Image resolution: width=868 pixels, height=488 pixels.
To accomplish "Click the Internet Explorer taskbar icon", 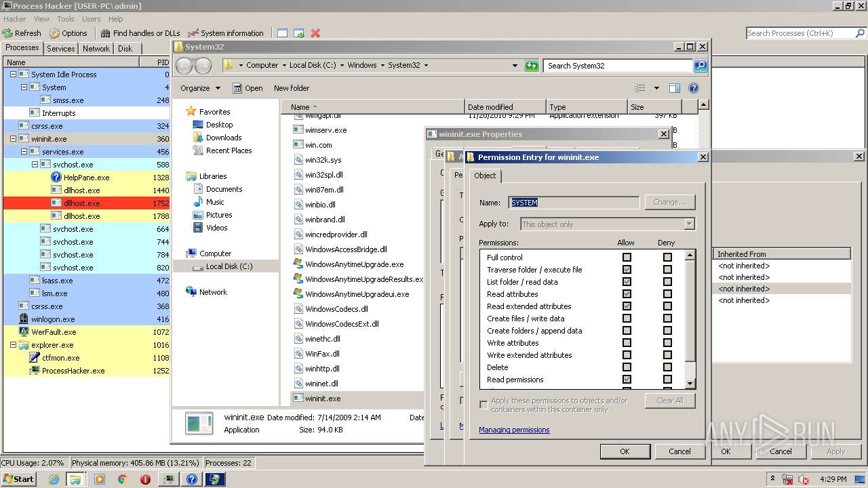I will point(54,479).
